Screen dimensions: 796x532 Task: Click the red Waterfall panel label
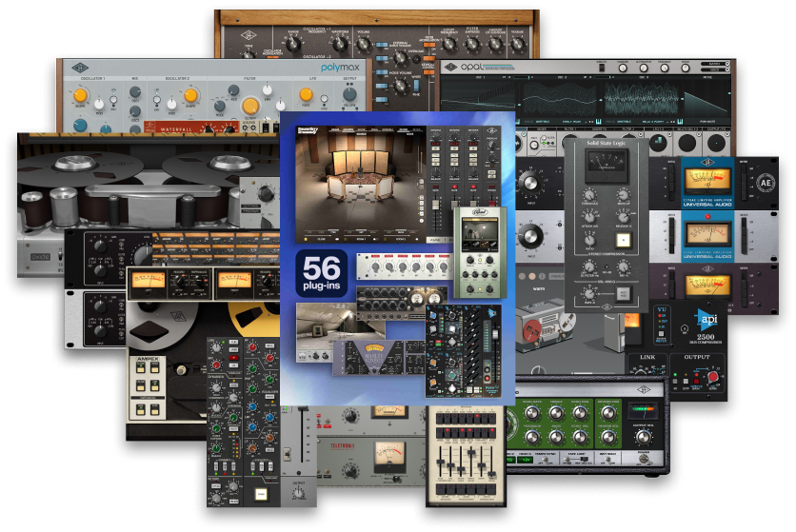[x=176, y=129]
